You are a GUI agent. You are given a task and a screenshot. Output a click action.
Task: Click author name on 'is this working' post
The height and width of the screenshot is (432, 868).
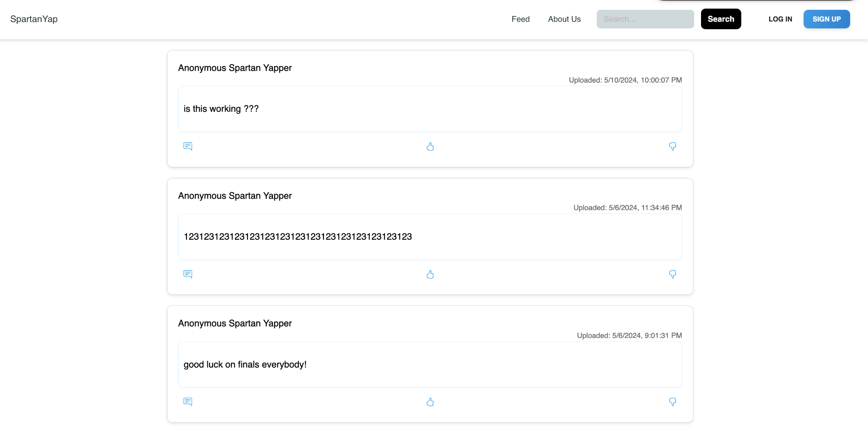tap(235, 68)
